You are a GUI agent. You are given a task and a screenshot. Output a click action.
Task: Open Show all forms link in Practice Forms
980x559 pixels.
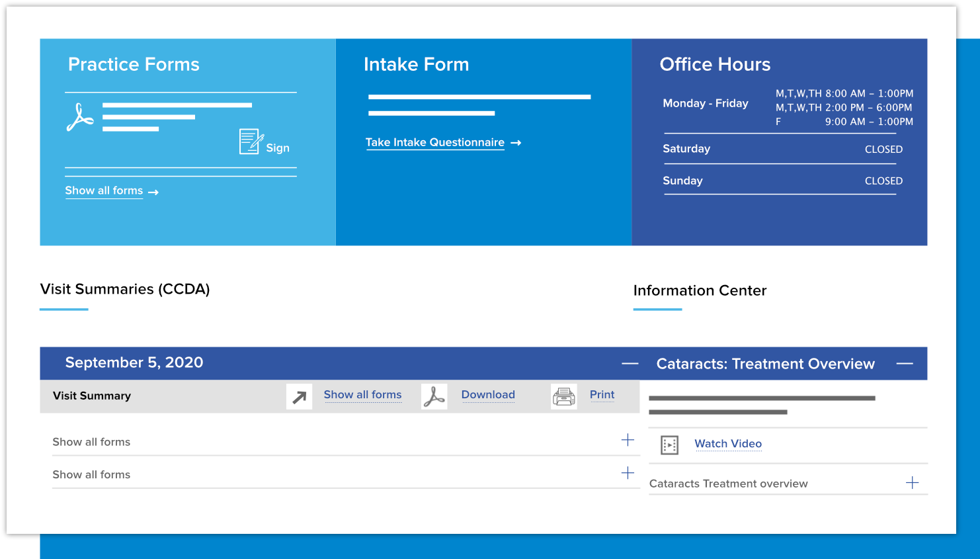[104, 191]
